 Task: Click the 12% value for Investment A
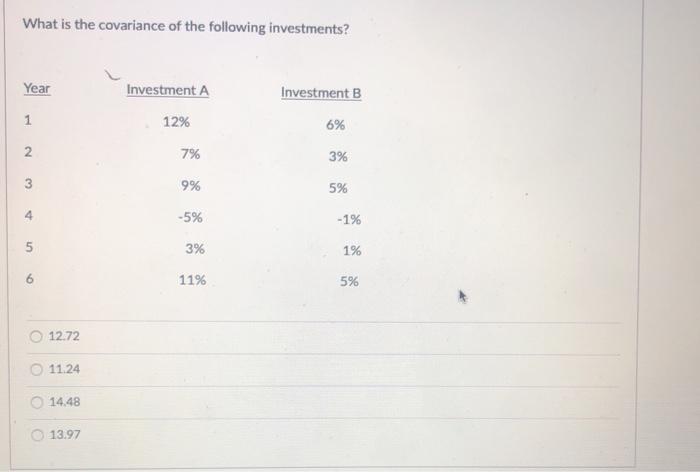pyautogui.click(x=176, y=122)
